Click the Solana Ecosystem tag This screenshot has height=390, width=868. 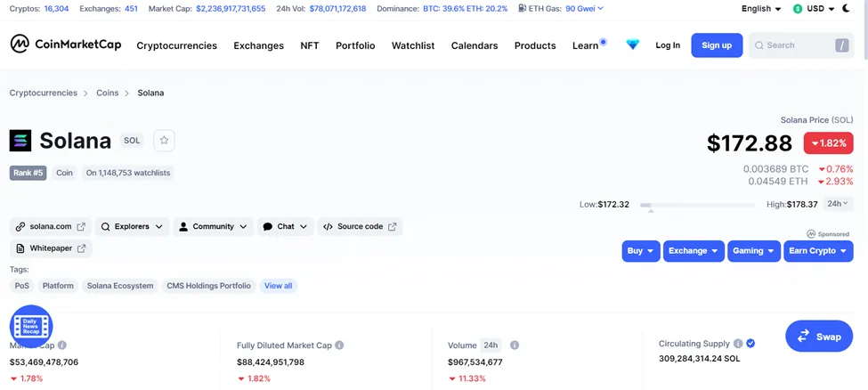(x=120, y=286)
